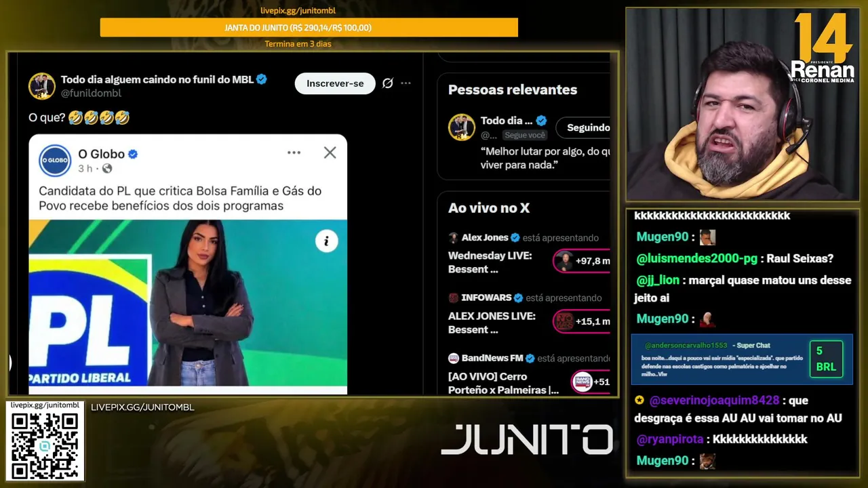Open the @funildombl handle link
The height and width of the screenshot is (488, 868).
[x=92, y=94]
